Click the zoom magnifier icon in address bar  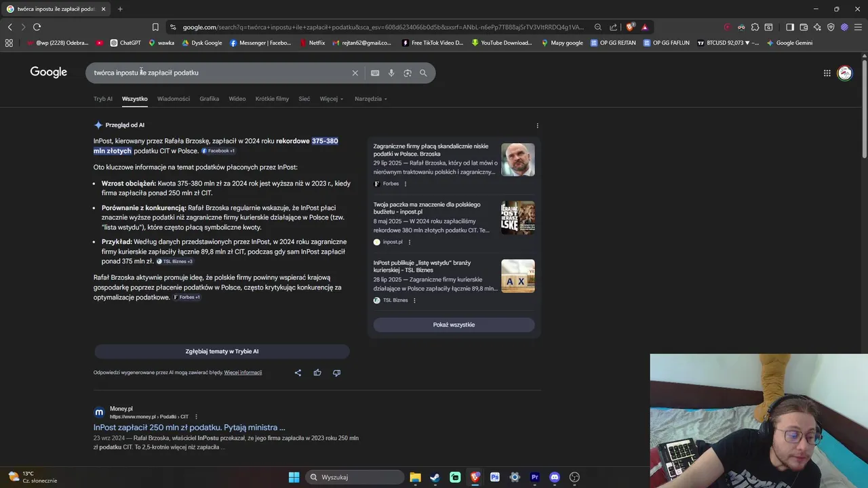(597, 27)
